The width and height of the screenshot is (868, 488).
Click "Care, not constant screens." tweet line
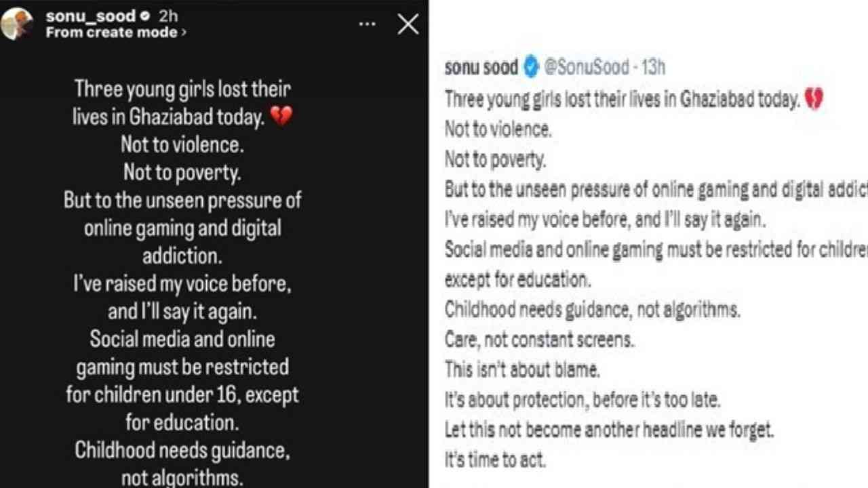539,339
